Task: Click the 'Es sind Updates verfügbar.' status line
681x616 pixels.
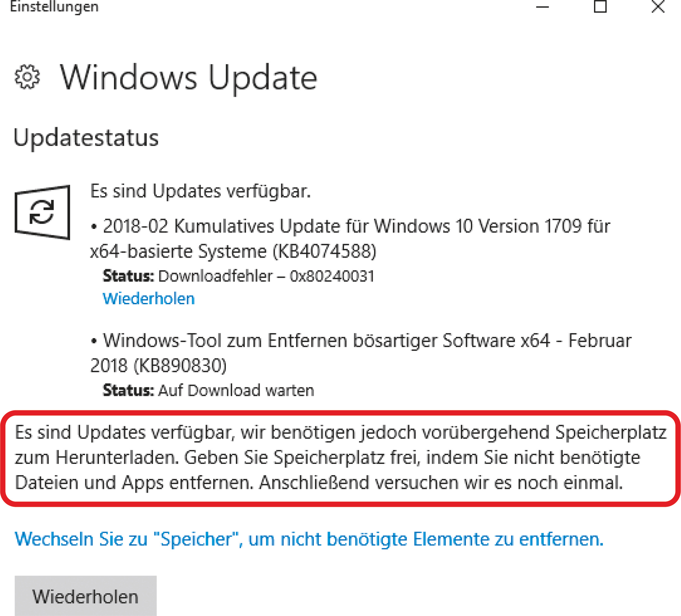Action: (200, 191)
